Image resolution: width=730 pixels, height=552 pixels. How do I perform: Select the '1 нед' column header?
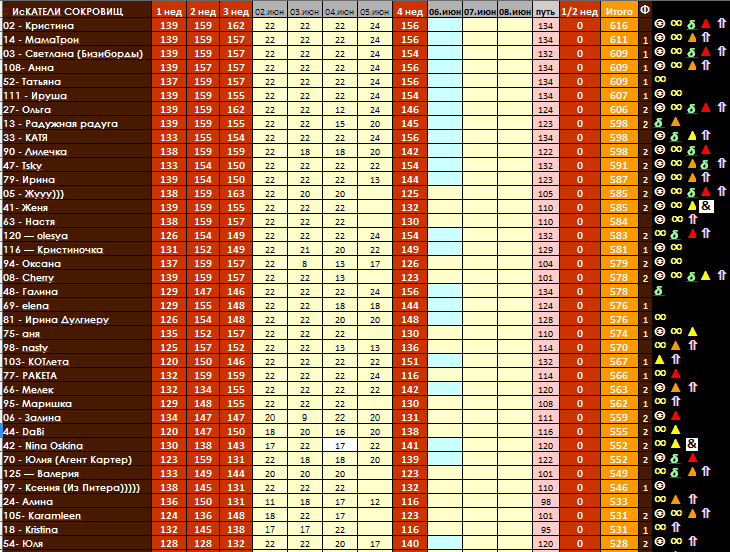point(168,9)
